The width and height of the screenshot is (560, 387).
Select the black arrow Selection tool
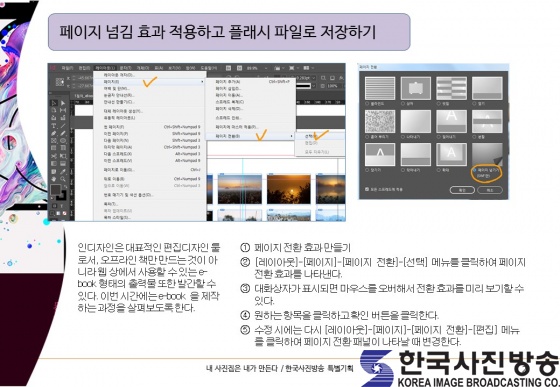click(54, 103)
